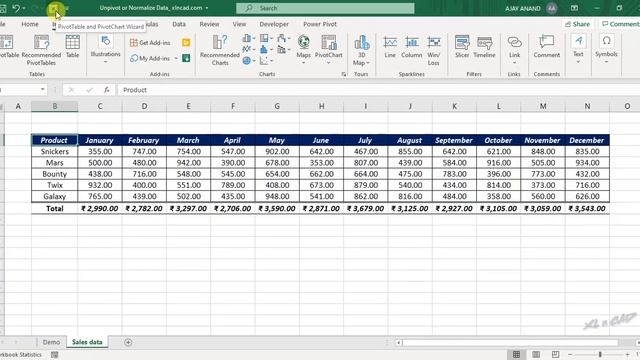Screen dimensions: 640x360
Task: Click the Snickers product cell
Action: click(54, 151)
